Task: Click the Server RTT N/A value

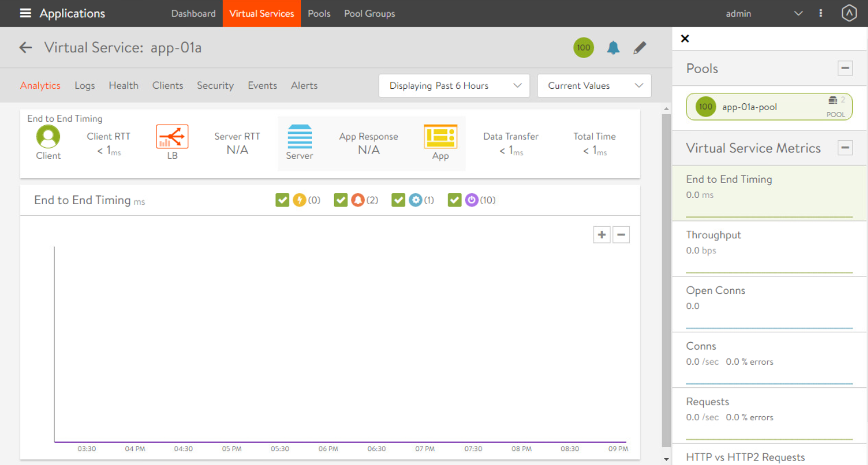Action: [x=237, y=150]
